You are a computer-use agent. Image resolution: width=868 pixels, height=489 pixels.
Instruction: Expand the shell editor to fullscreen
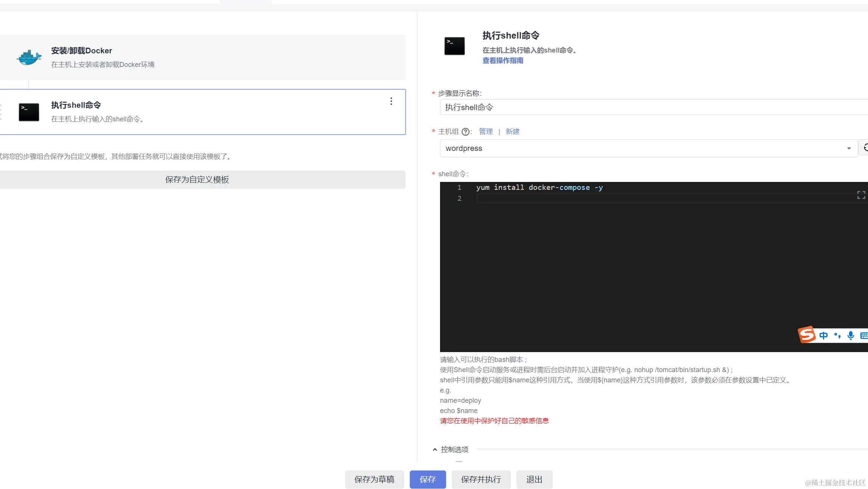pyautogui.click(x=861, y=195)
